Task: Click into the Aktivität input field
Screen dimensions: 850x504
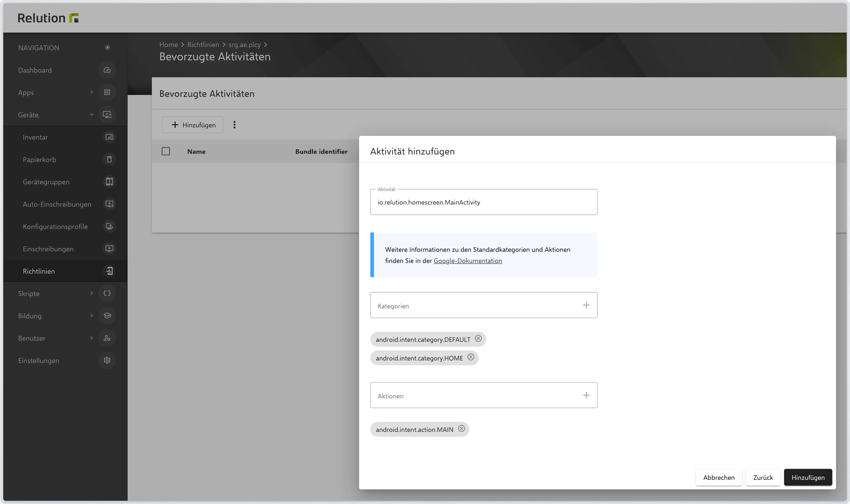Action: [483, 202]
